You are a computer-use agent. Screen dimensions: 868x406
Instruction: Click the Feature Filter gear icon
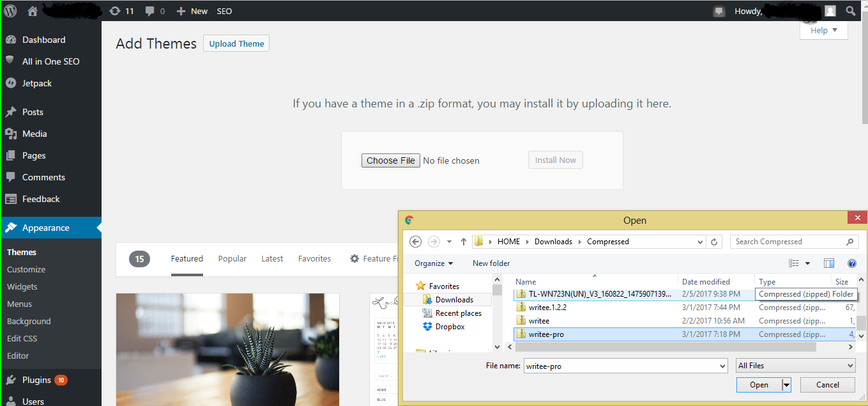click(354, 259)
